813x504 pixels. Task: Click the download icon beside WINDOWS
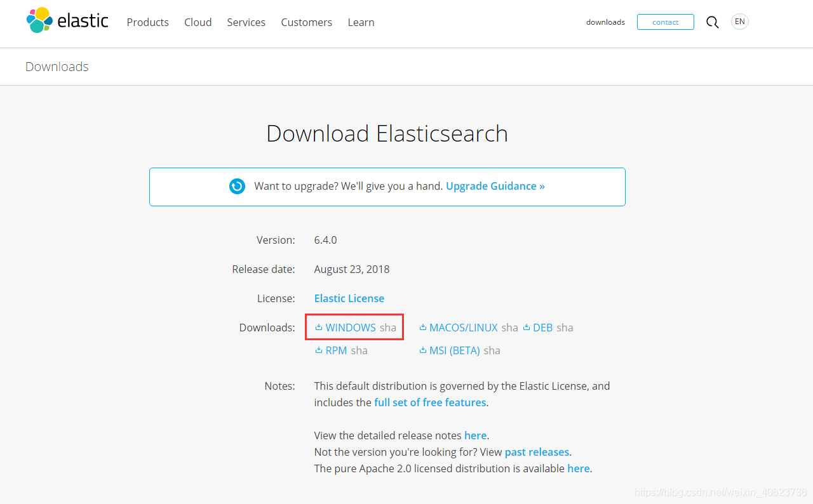[319, 328]
